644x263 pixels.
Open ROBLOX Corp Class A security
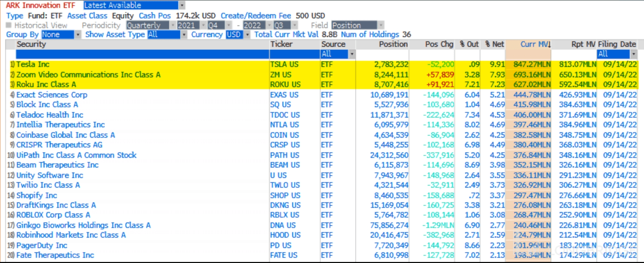coord(53,215)
